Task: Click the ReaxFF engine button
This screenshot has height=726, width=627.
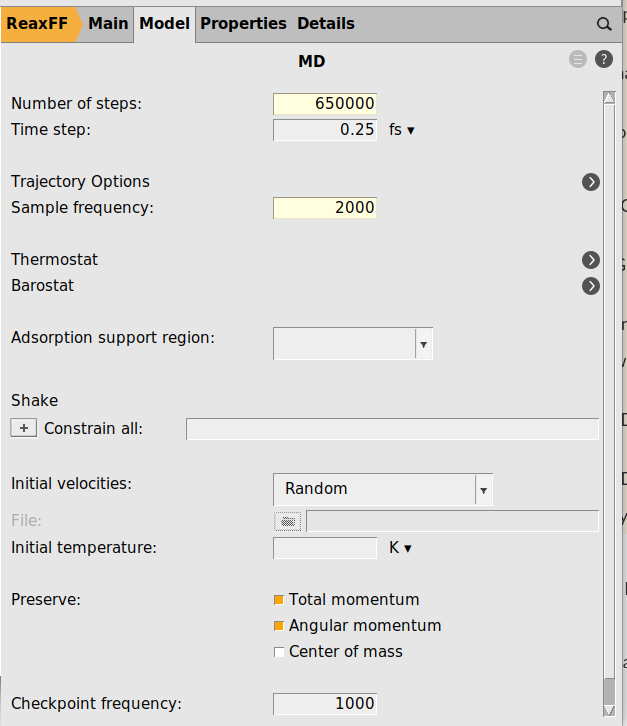Action: coord(37,23)
